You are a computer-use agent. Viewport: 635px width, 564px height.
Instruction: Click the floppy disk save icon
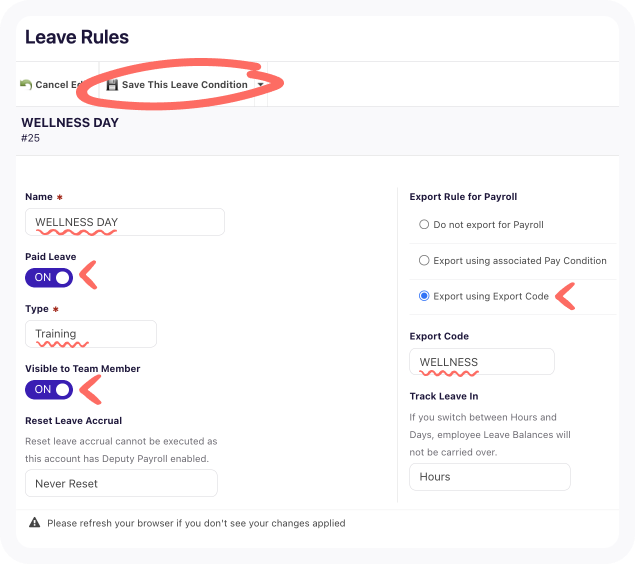[112, 85]
